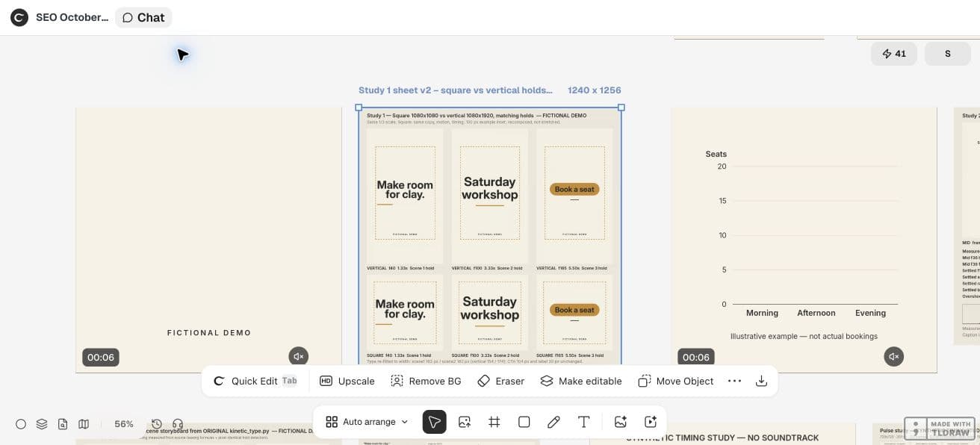Select the Eraser option
The height and width of the screenshot is (445, 980).
click(501, 381)
